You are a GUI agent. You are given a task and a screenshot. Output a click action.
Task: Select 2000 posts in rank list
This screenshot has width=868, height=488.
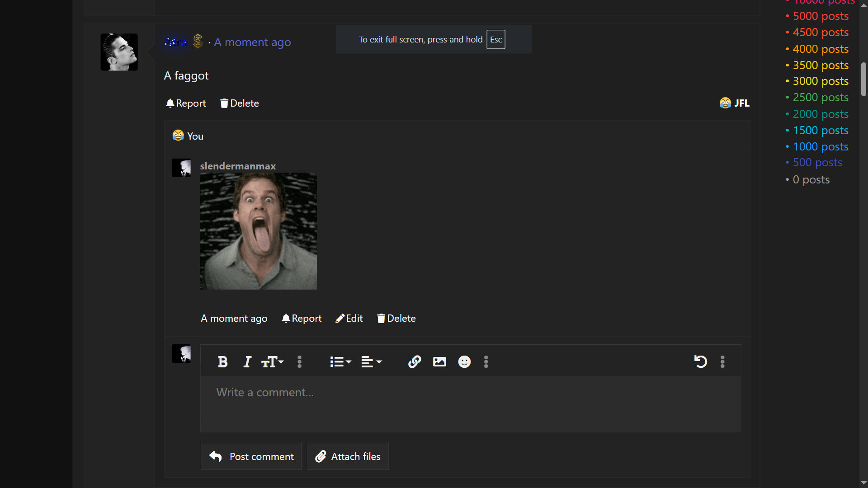(x=821, y=114)
